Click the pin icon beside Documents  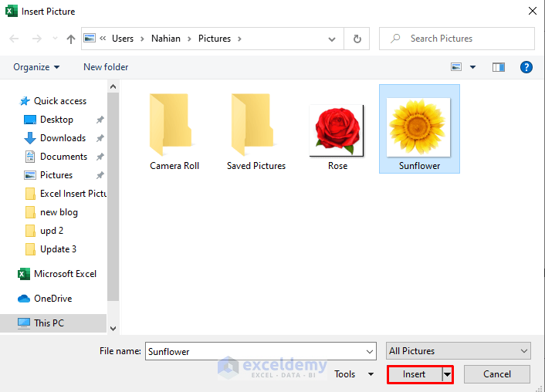coord(100,157)
